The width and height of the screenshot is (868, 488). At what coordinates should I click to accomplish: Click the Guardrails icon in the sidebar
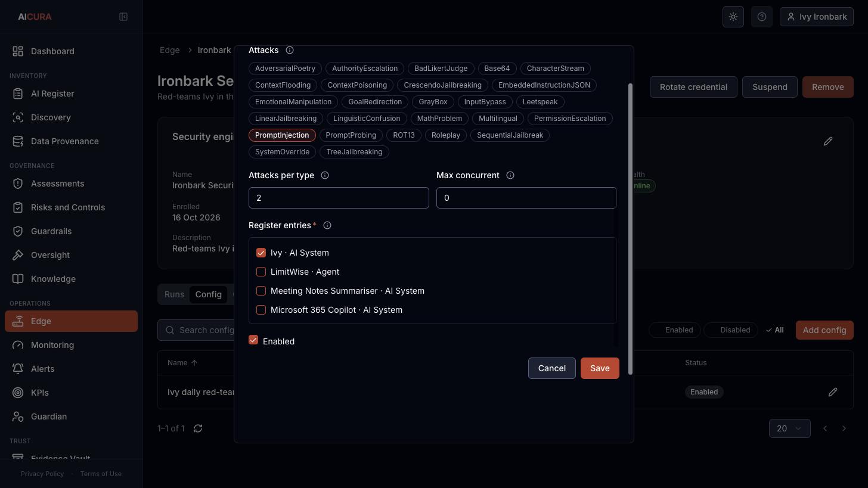click(18, 231)
